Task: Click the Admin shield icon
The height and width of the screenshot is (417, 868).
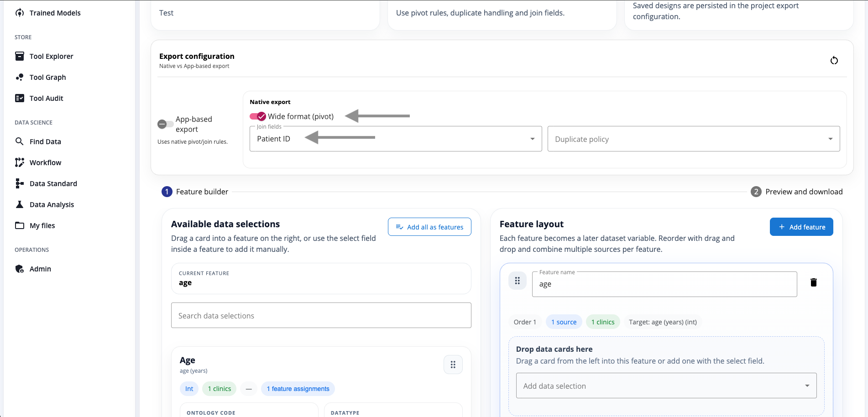Action: (x=20, y=269)
